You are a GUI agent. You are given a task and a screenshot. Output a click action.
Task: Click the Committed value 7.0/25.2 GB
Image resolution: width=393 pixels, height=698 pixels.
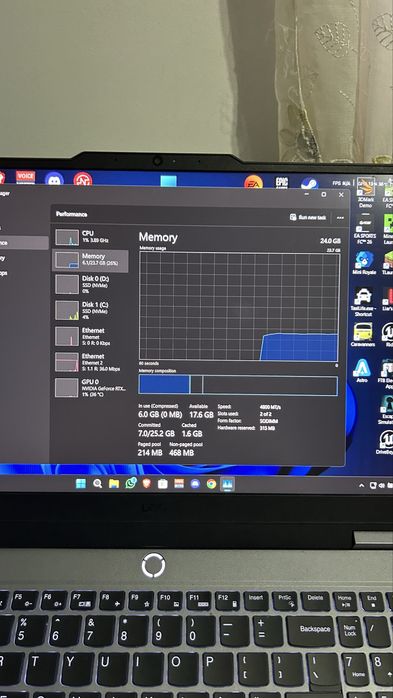(156, 433)
